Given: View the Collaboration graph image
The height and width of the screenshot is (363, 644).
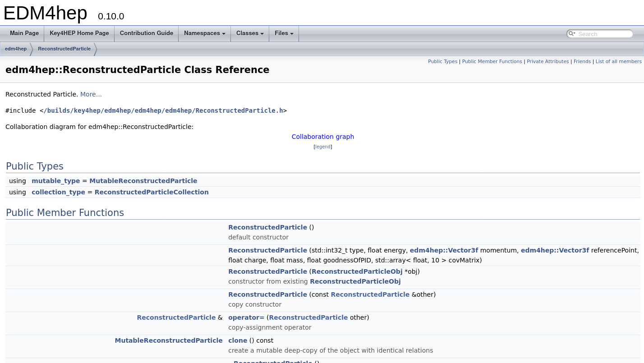Looking at the screenshot, I should pyautogui.click(x=322, y=137).
